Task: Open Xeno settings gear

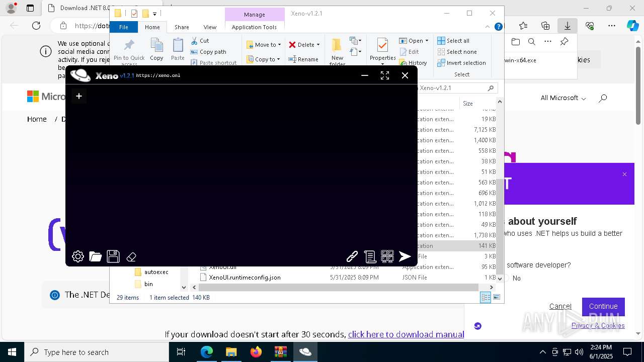Action: 78,256
